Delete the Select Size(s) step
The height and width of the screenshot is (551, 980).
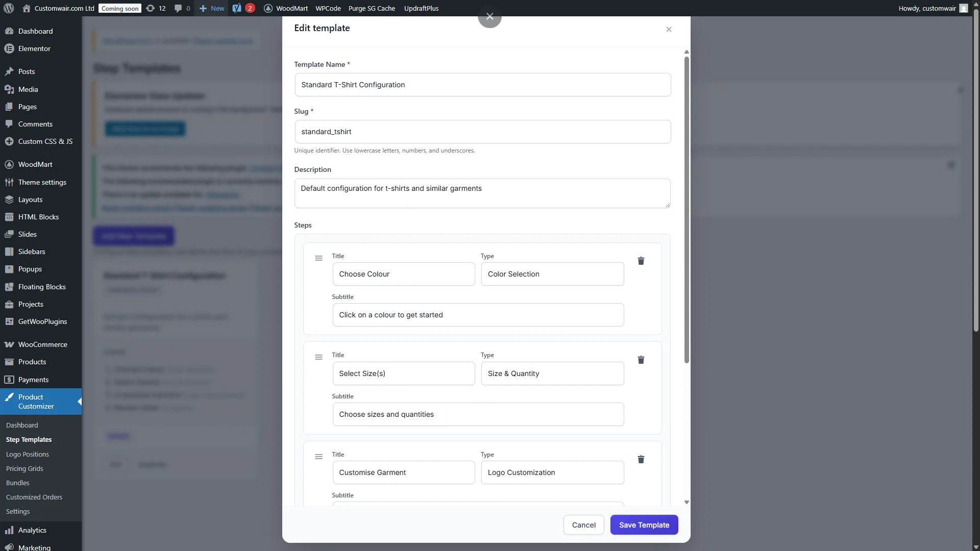(641, 360)
